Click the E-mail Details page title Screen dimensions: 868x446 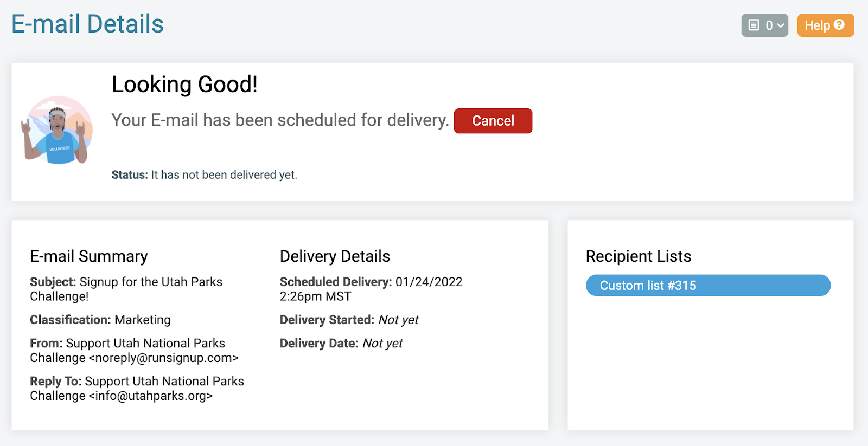87,24
